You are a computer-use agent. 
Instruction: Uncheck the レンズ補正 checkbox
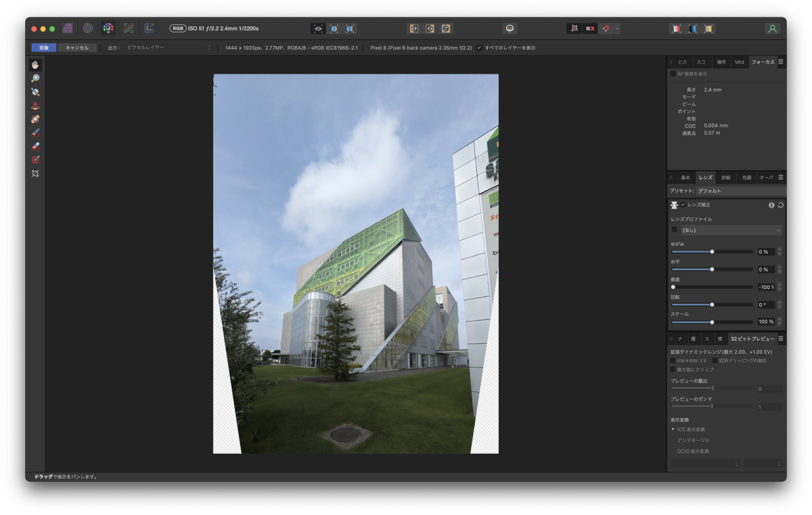pyautogui.click(x=683, y=205)
